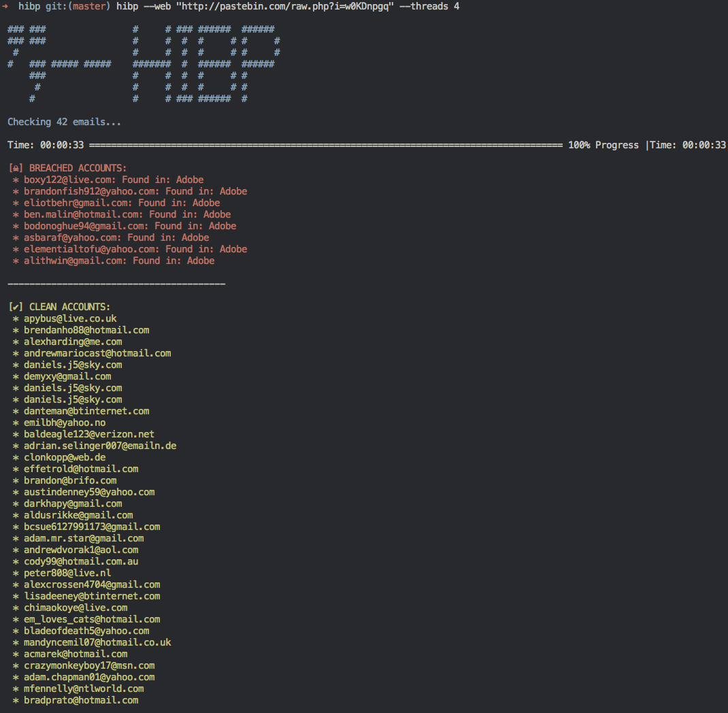728x713 pixels.
Task: Click adam.mr.star@gmail.com in clean list
Action: (x=84, y=540)
